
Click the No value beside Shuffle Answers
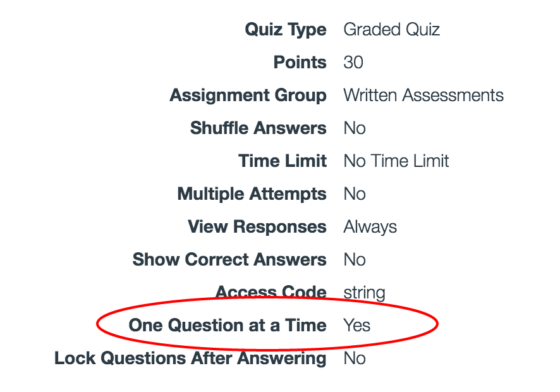[355, 128]
